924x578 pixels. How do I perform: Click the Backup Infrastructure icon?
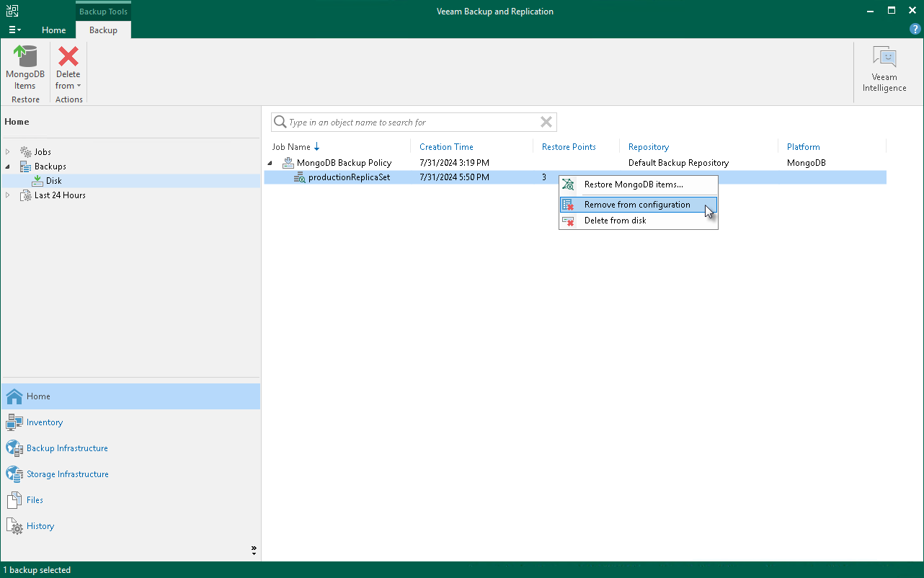14,448
